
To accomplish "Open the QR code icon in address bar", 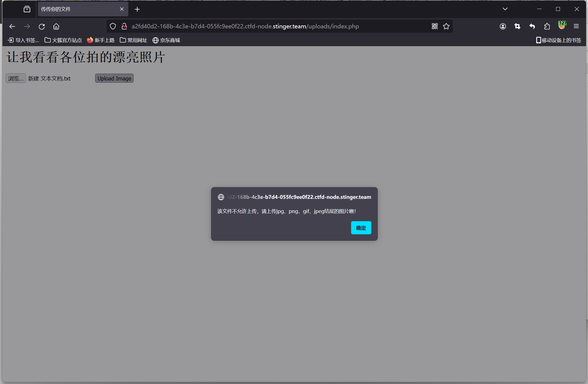I will 435,26.
